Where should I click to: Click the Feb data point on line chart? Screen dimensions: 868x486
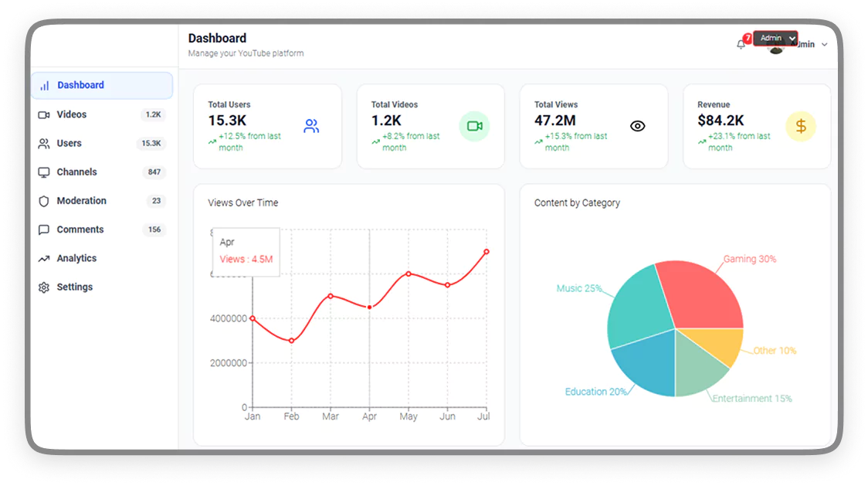[x=291, y=341]
